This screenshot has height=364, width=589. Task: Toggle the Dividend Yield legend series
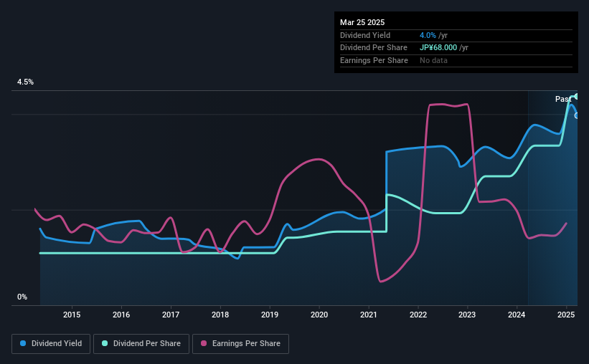click(51, 344)
